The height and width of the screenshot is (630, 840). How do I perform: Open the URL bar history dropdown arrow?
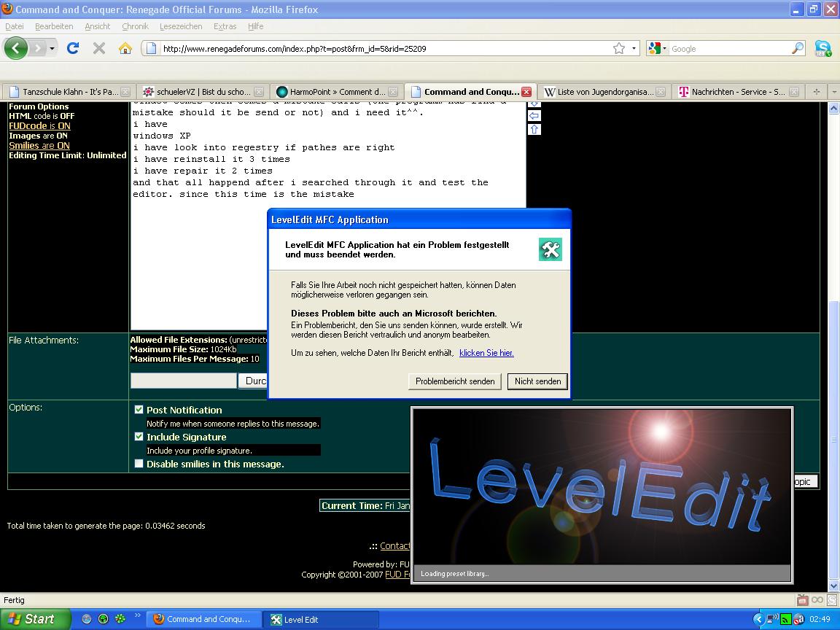(634, 48)
